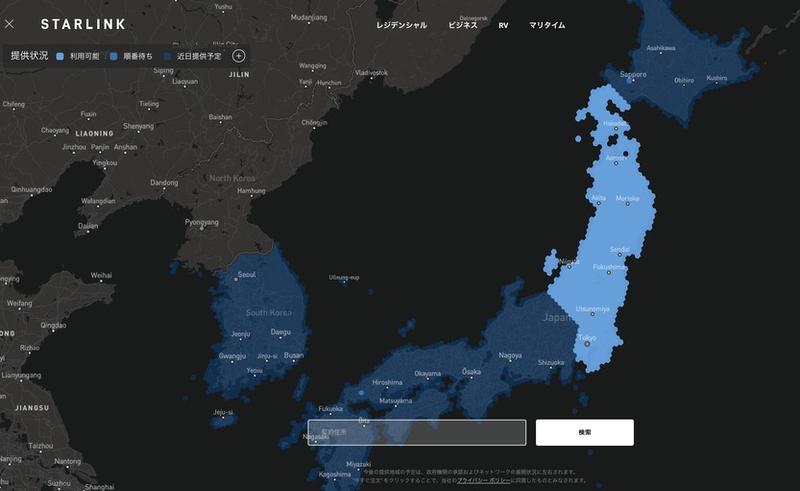Image resolution: width=800 pixels, height=491 pixels.
Task: Click the Japan country label
Action: coord(556,317)
